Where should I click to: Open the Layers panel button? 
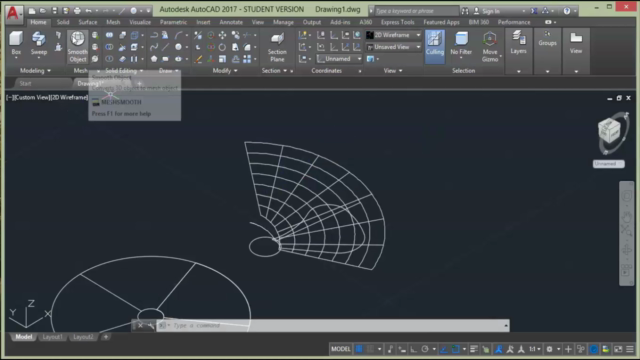[x=518, y=43]
